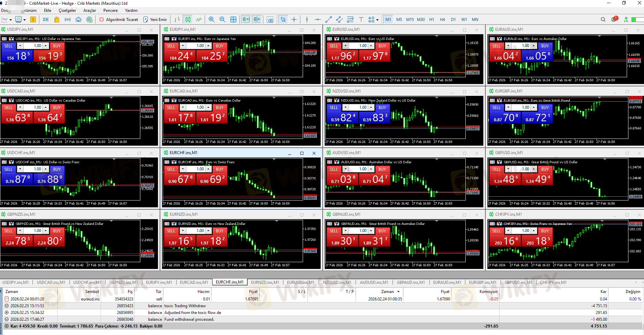Set timeframe to M15
Screen dimensions: 644x335
pyautogui.click(x=410, y=20)
